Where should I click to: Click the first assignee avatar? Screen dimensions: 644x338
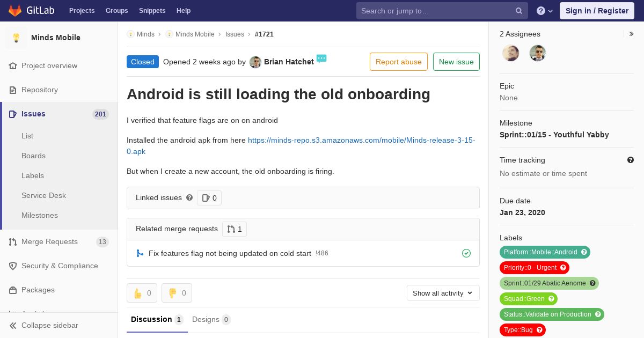[x=511, y=53]
